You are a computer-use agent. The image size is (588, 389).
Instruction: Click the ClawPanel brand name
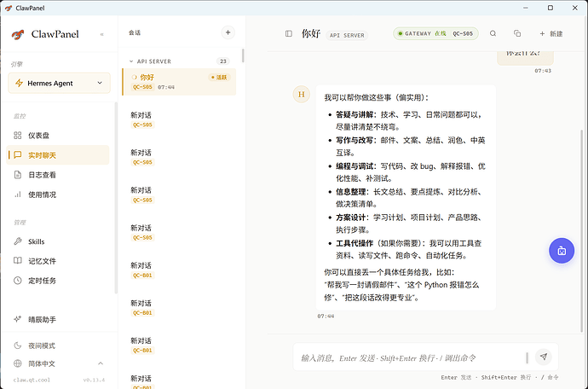point(55,34)
